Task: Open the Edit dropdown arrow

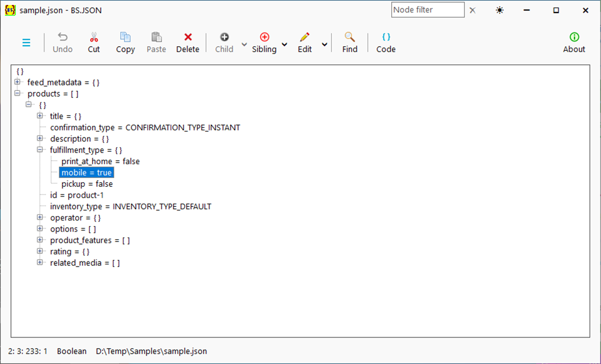Action: (x=325, y=44)
